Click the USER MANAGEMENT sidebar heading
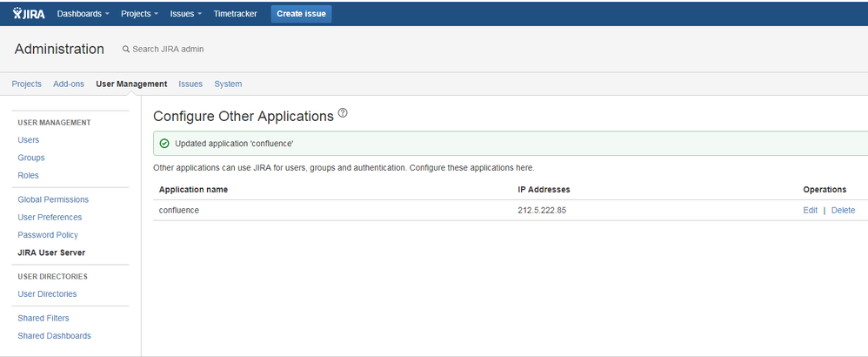This screenshot has height=357, width=868. [x=54, y=123]
